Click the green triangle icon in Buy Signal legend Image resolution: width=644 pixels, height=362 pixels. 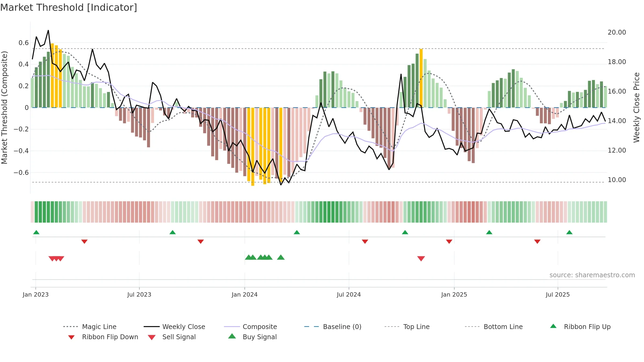pyautogui.click(x=232, y=336)
